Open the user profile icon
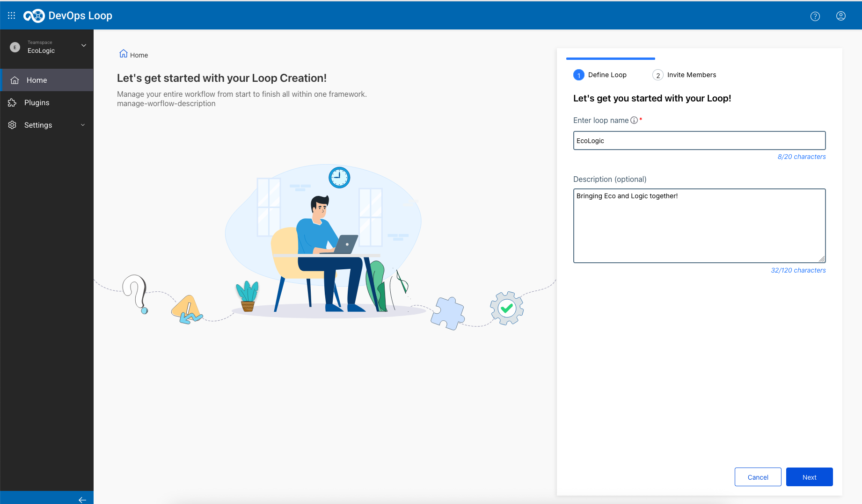Viewport: 862px width, 504px height. coord(841,16)
